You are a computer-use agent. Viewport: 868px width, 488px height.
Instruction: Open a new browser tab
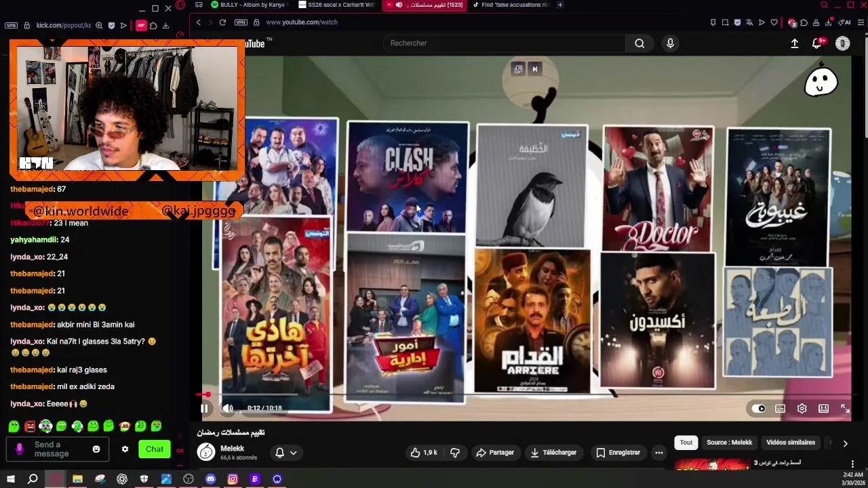tap(560, 5)
